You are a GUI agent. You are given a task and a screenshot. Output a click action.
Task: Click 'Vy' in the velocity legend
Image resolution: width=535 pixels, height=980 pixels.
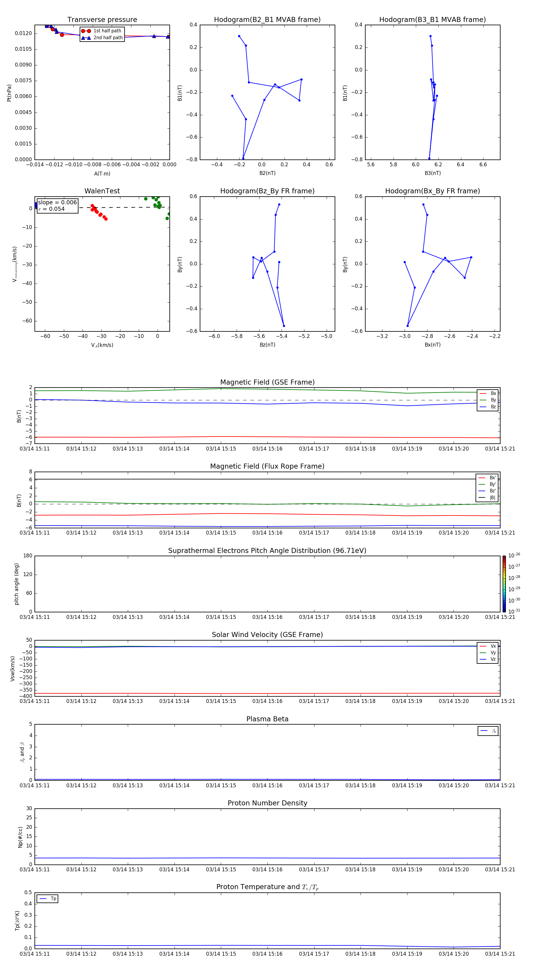[x=488, y=652]
